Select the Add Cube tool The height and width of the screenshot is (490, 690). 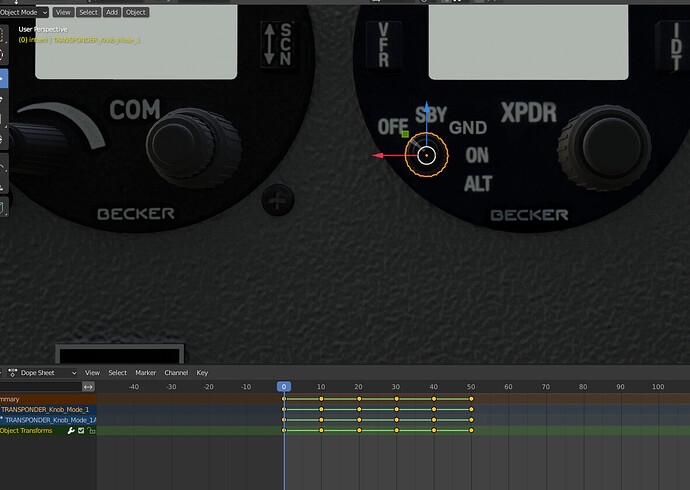point(3,207)
